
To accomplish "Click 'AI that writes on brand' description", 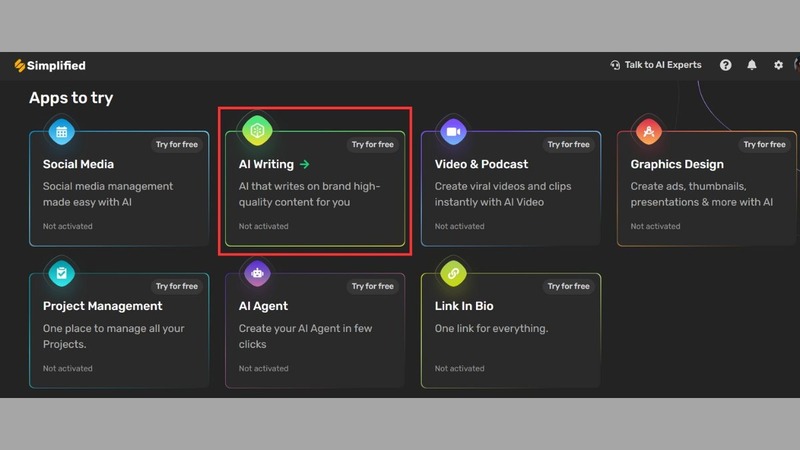I will tap(309, 194).
